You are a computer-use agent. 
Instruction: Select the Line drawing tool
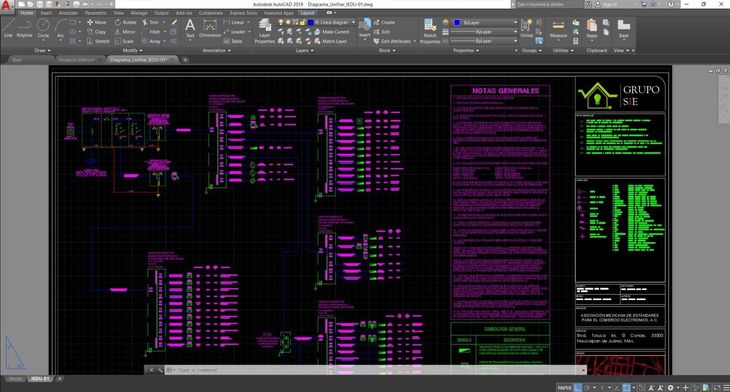point(8,28)
